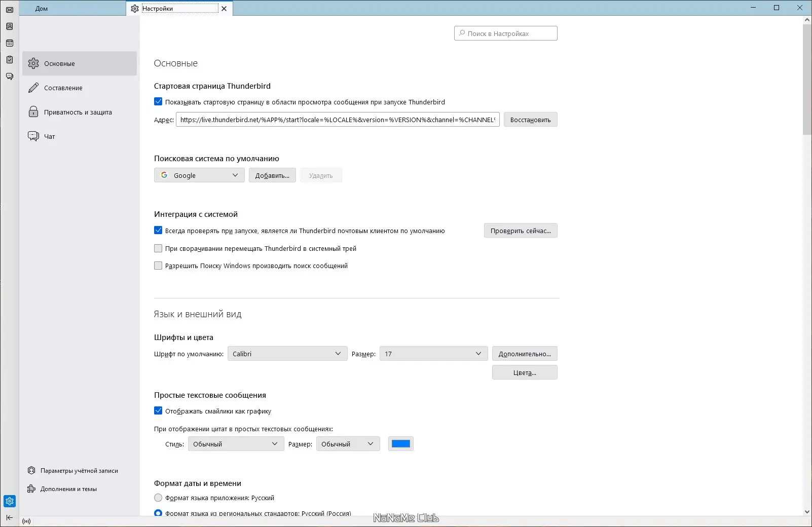This screenshot has width=812, height=527.
Task: Toggle Отображать смайлики как графику checkbox
Action: click(x=158, y=411)
